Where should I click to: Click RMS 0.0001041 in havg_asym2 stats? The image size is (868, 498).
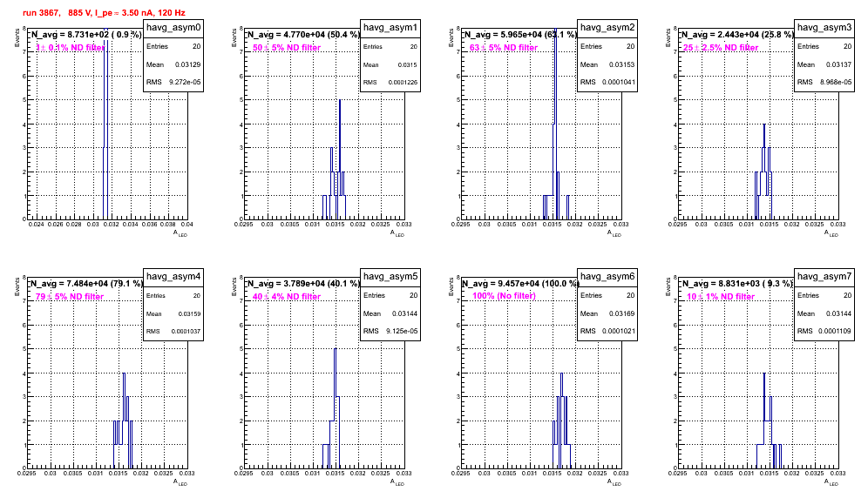(607, 82)
